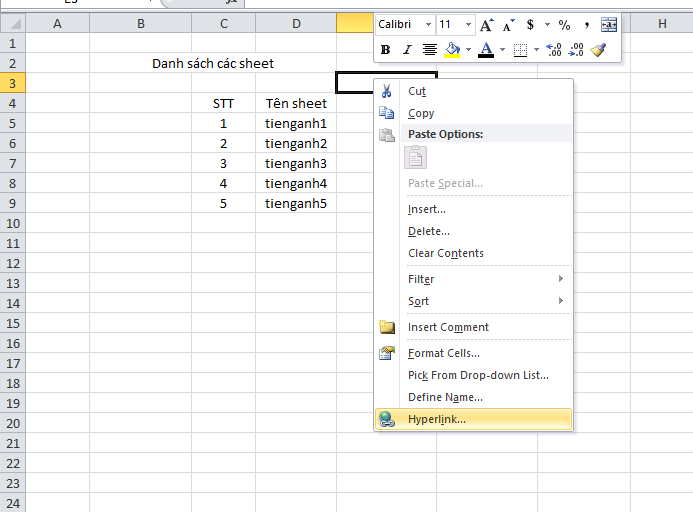Click the Format Cells icon
This screenshot has height=512, width=693.
coord(387,353)
